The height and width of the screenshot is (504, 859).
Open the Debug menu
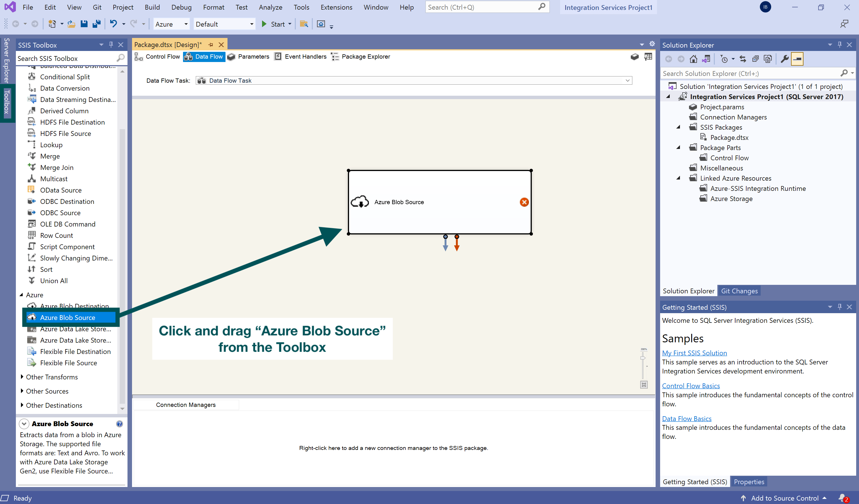[x=181, y=7]
